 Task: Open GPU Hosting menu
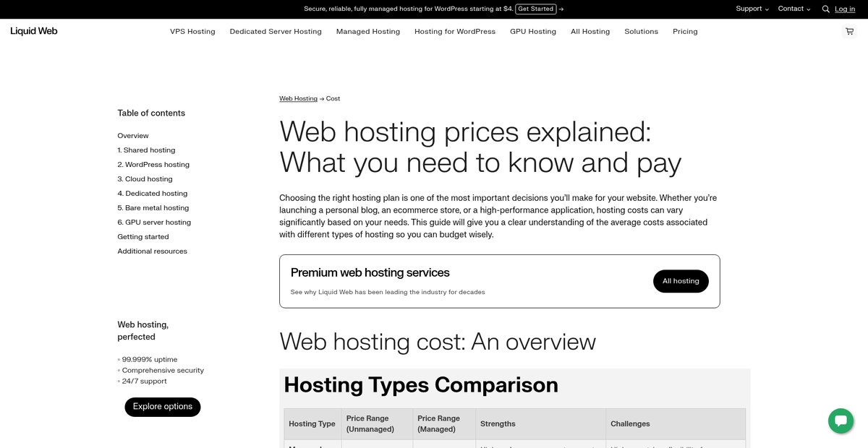pyautogui.click(x=533, y=31)
